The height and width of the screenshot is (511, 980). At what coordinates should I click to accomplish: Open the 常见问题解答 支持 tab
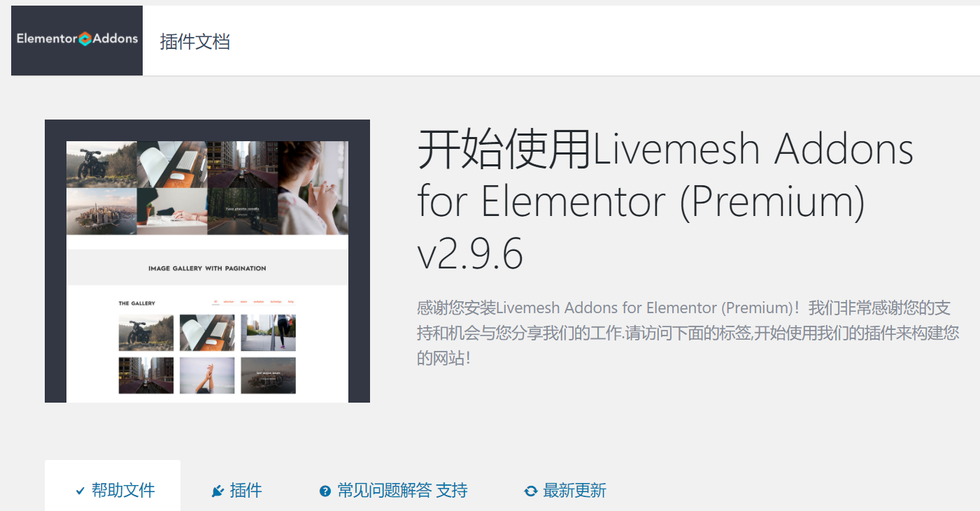click(x=393, y=491)
